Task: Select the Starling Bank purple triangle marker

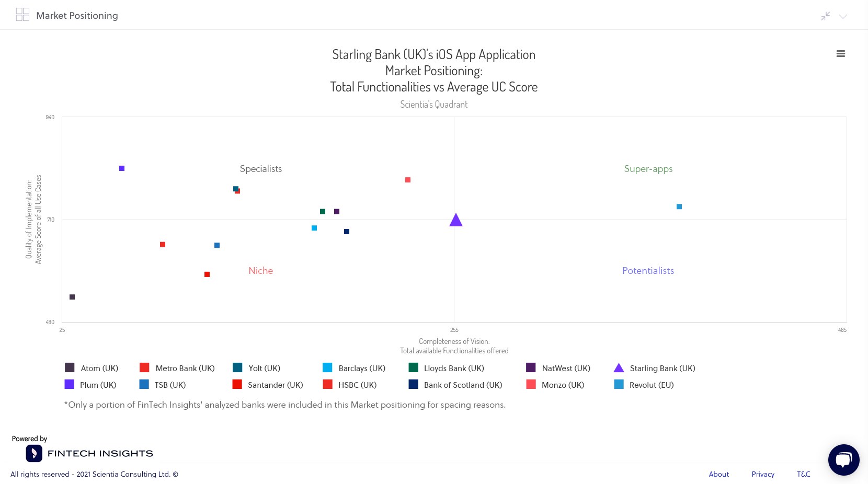Action: pos(455,220)
